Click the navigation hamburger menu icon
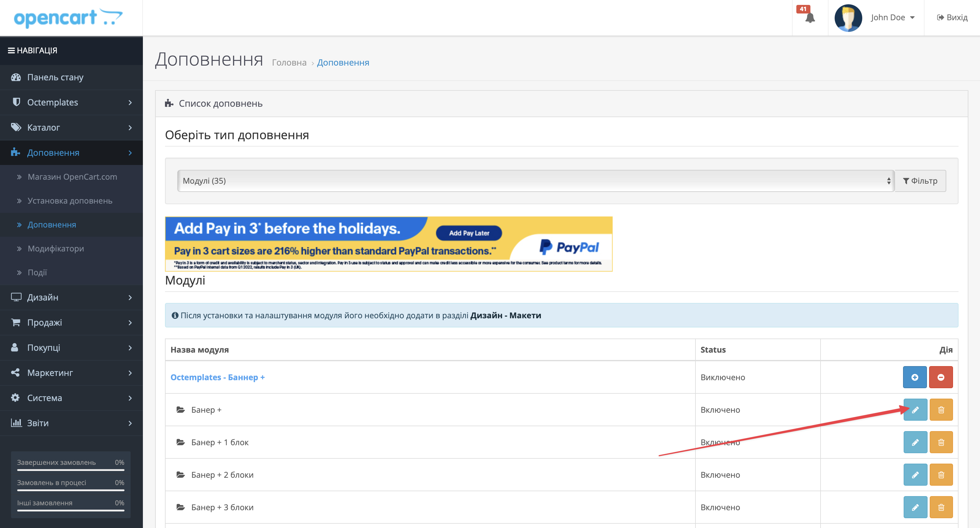Screen dimensions: 980x528 (11, 50)
